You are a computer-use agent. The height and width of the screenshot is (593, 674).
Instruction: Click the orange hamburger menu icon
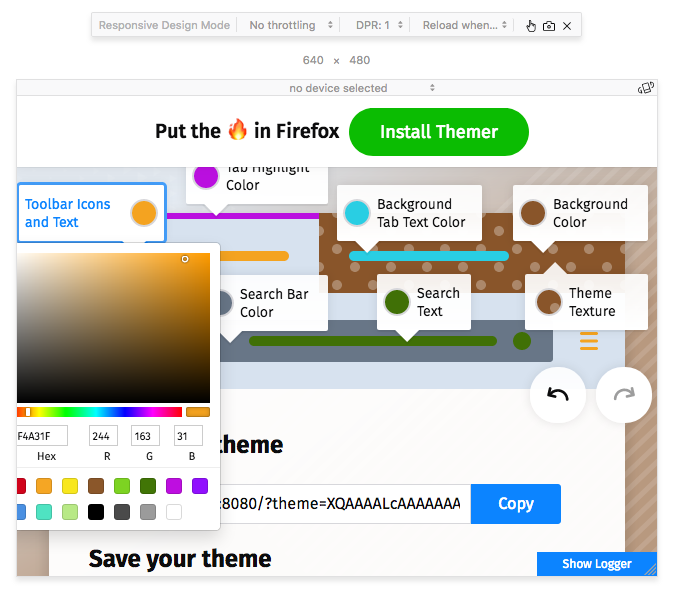[588, 341]
